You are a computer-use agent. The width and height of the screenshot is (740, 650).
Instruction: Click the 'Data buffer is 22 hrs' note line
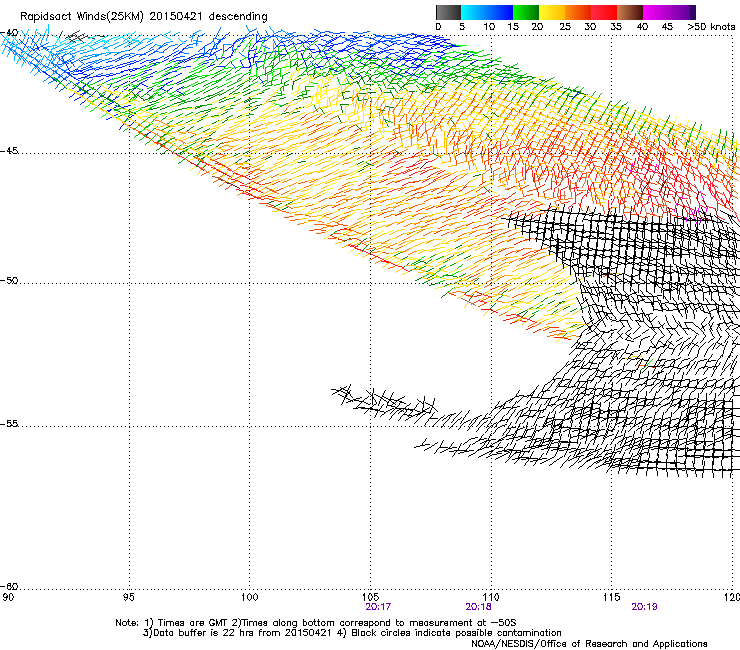tap(352, 633)
